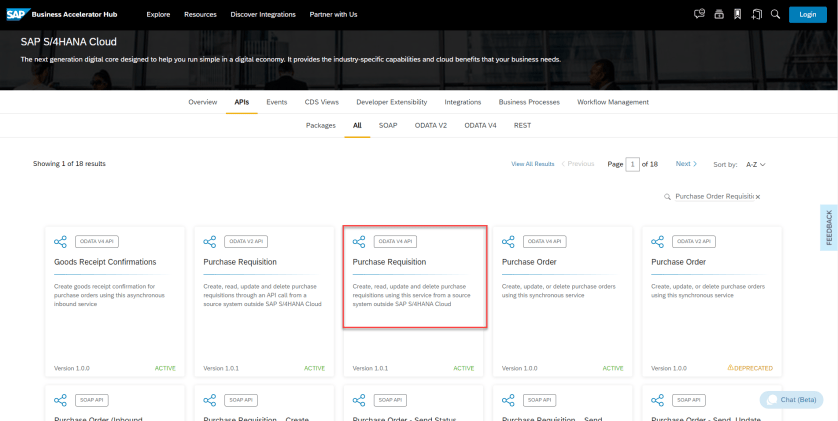Viewport: 838px width, 421px height.
Task: Select the Packages sub-tab
Action: tap(321, 126)
